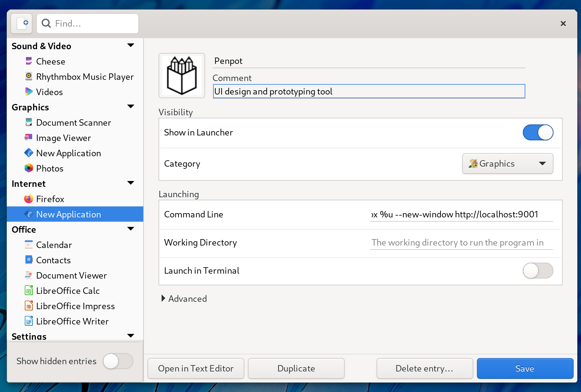The image size is (581, 392).
Task: Click the Penpot name field
Action: click(369, 61)
